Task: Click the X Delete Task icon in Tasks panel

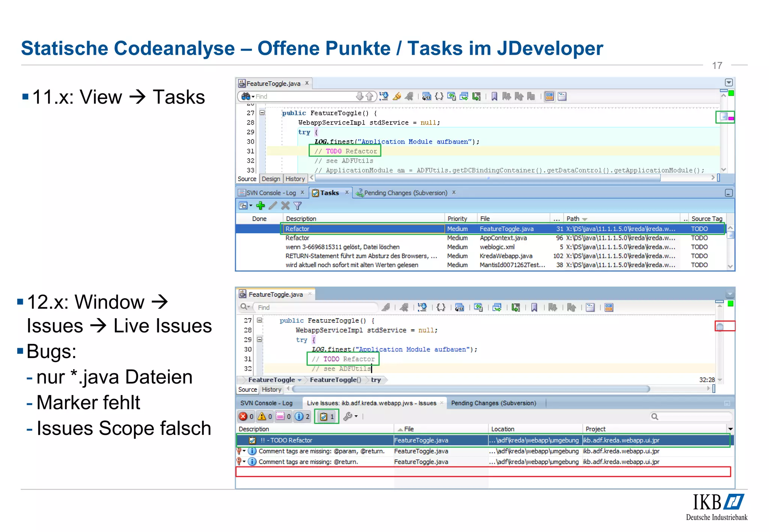Action: (285, 206)
